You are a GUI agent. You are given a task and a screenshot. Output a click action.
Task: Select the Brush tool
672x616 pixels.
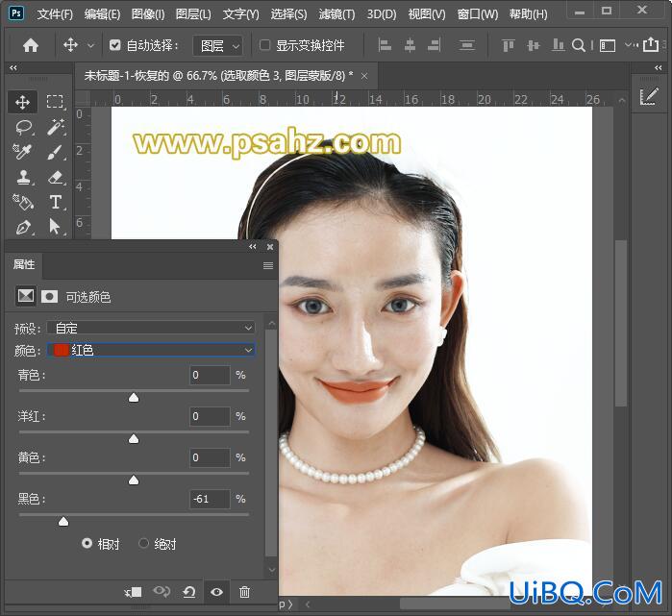pos(56,152)
